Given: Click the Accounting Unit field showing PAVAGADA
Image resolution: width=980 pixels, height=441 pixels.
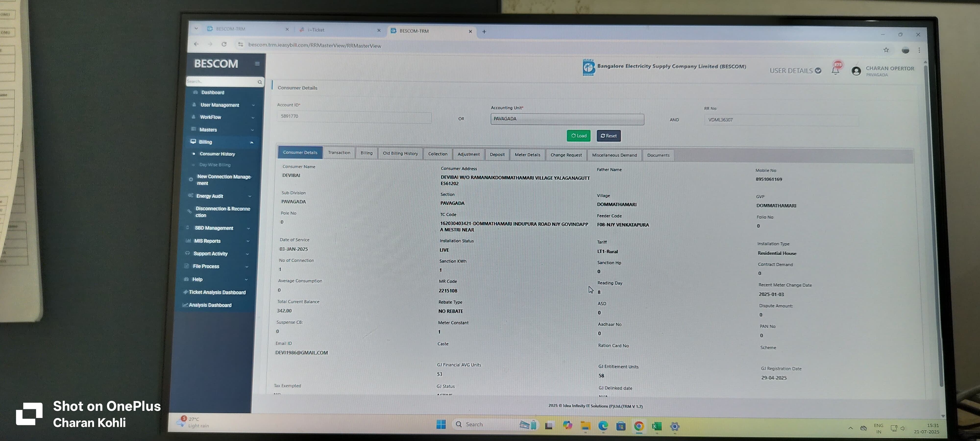Looking at the screenshot, I should 567,119.
